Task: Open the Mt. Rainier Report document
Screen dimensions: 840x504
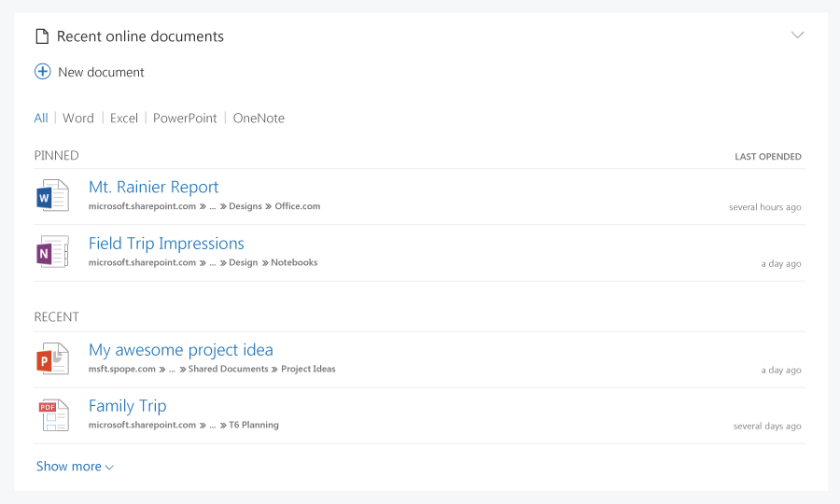Action: coord(154,188)
